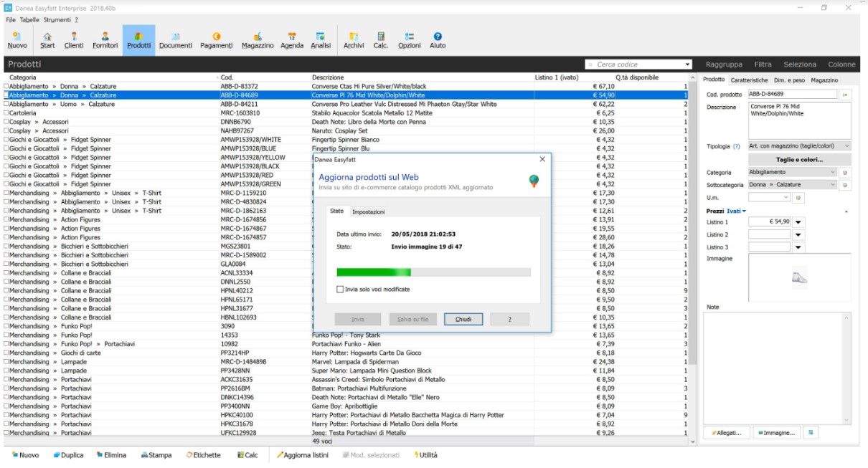The width and height of the screenshot is (868, 468).
Task: Open the Fornitori toolbar icon
Action: [x=105, y=40]
